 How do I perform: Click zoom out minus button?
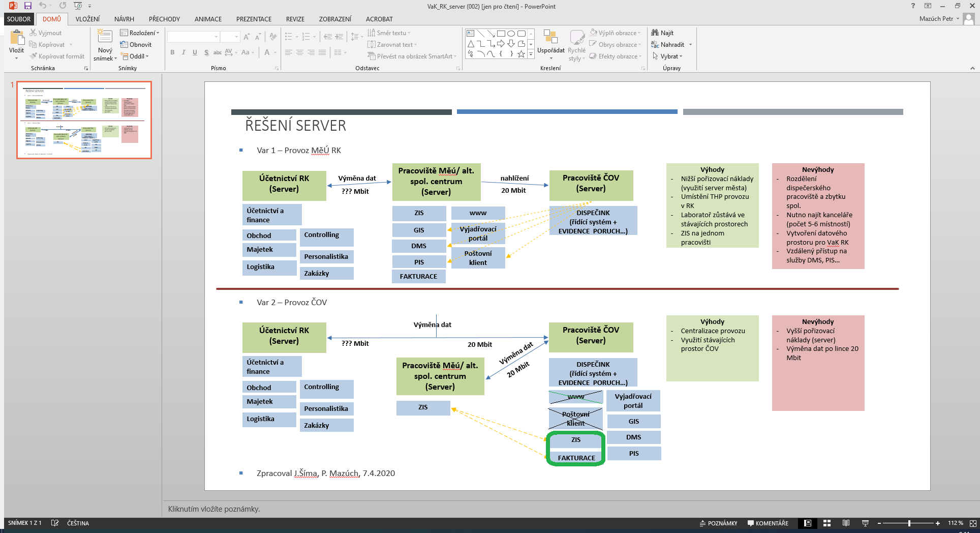(879, 523)
